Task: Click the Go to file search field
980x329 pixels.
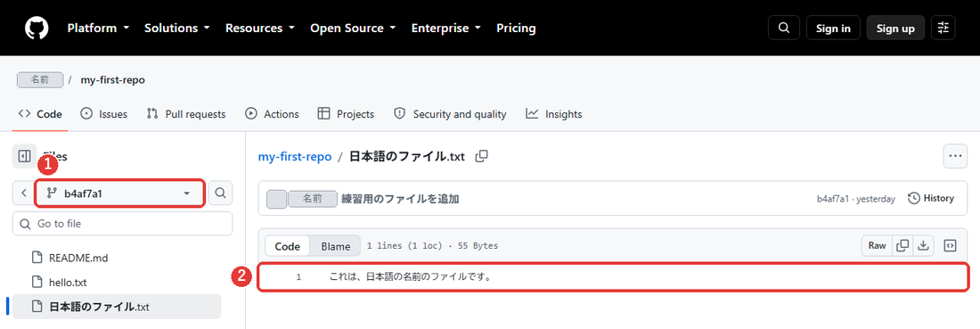Action: [123, 223]
